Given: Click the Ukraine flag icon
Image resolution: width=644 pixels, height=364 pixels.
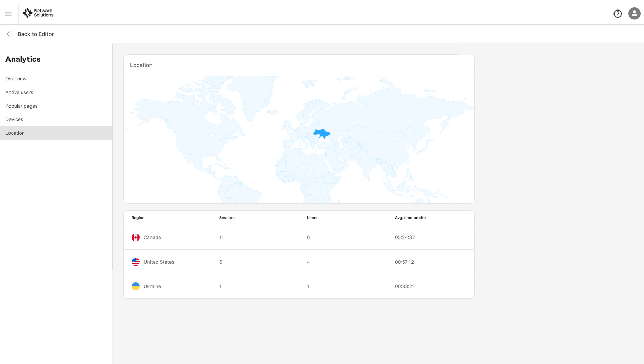Looking at the screenshot, I should click(136, 286).
